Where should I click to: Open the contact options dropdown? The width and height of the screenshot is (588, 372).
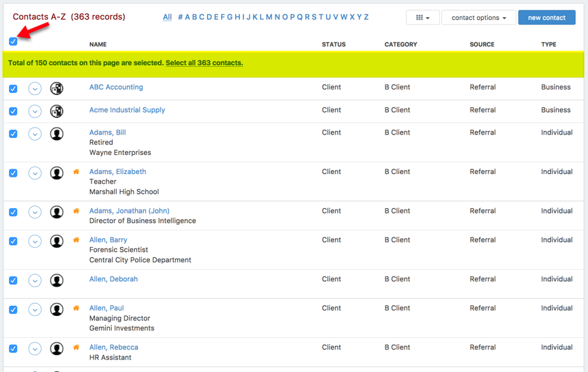click(478, 18)
